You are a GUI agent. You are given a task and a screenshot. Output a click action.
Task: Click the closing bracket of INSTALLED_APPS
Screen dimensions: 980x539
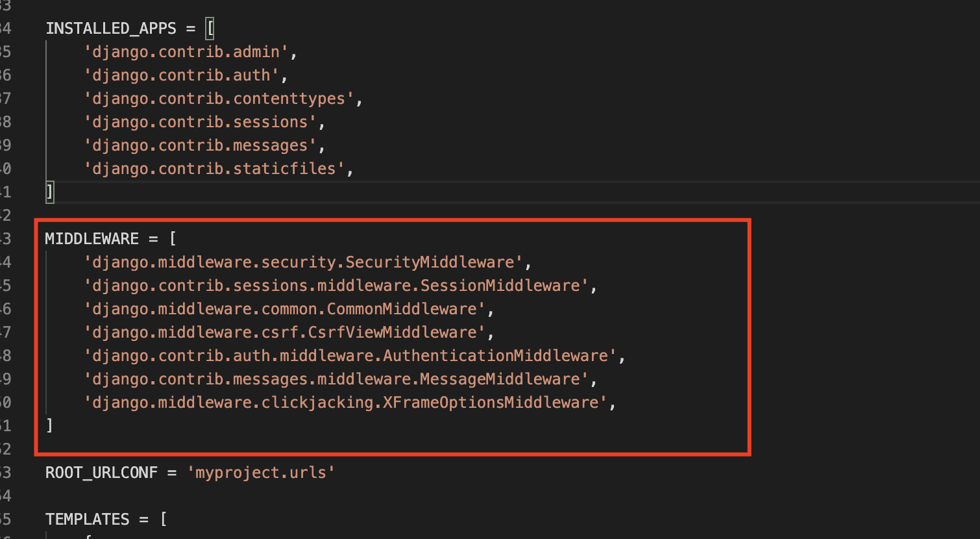49,192
